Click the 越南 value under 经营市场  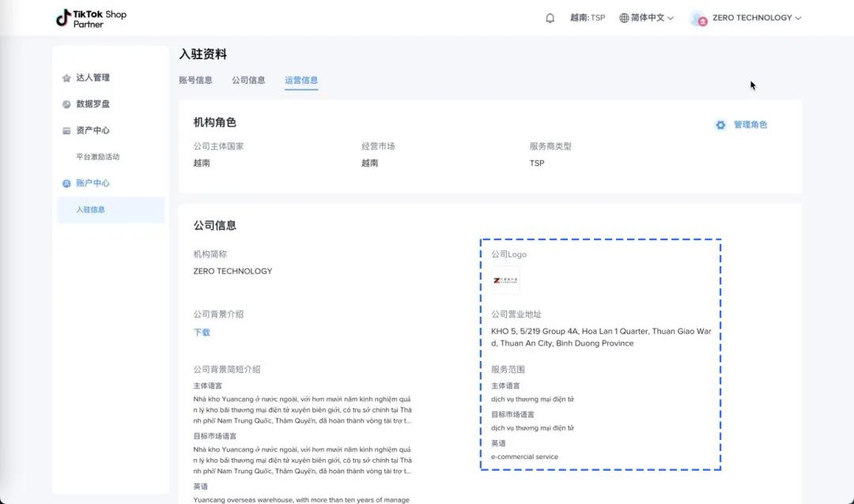tap(369, 164)
